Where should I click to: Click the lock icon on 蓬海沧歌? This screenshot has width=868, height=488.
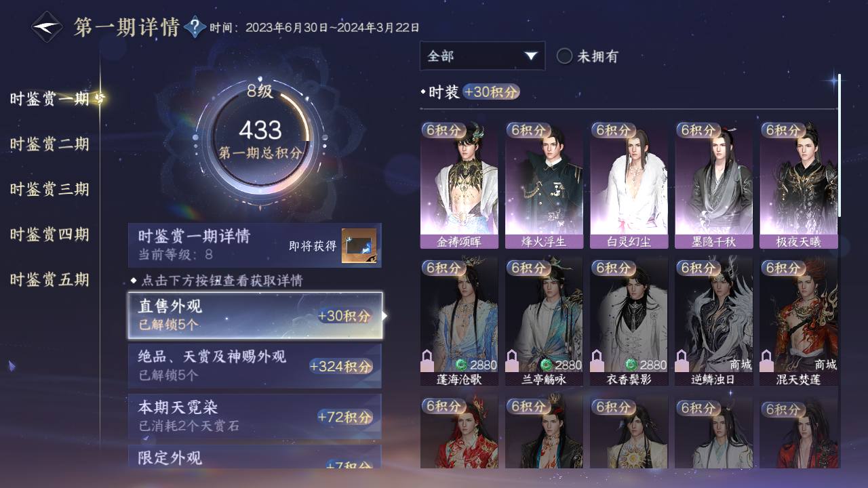[x=429, y=359]
